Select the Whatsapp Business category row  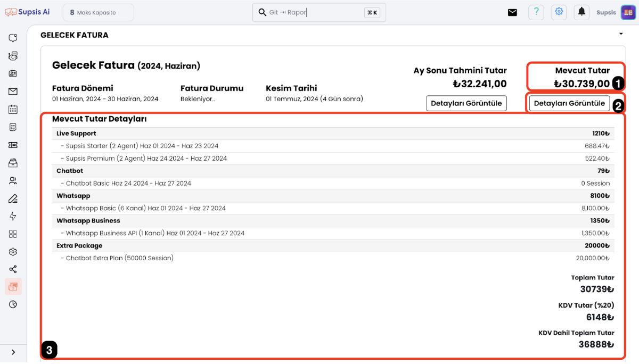click(x=333, y=221)
